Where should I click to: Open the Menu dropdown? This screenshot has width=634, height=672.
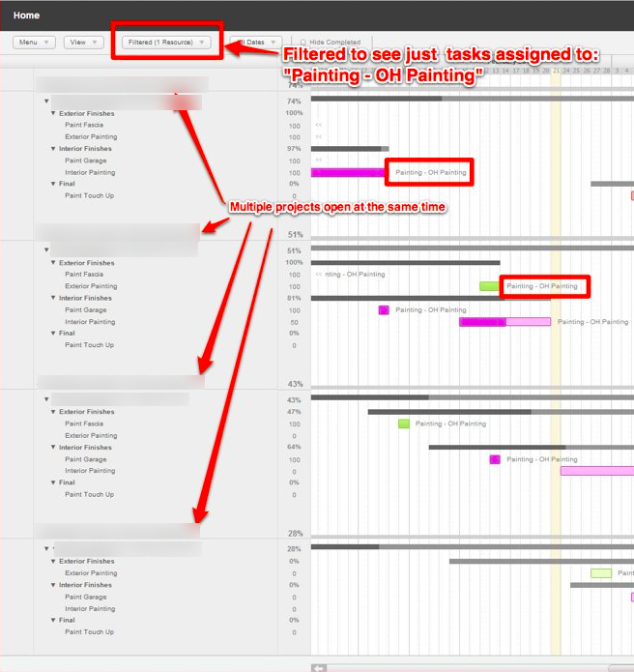pos(34,42)
